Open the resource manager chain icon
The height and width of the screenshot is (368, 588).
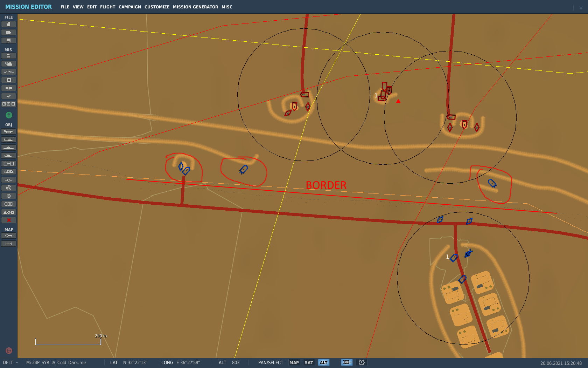click(9, 104)
